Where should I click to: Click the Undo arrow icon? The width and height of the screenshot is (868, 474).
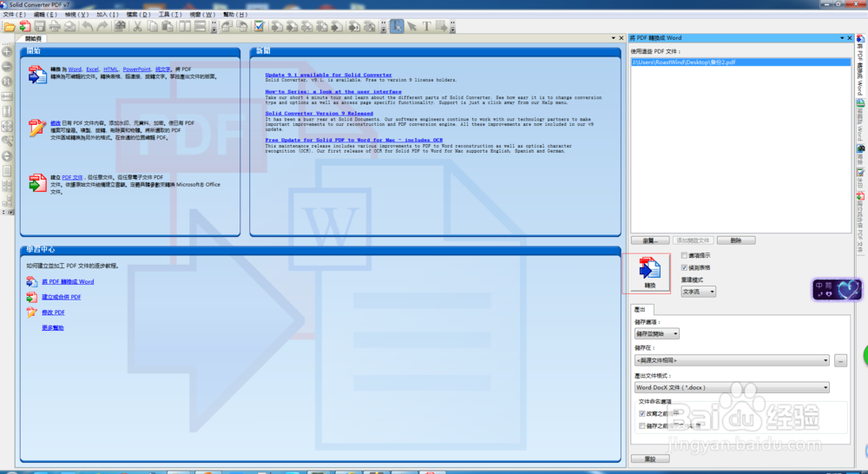(88, 27)
